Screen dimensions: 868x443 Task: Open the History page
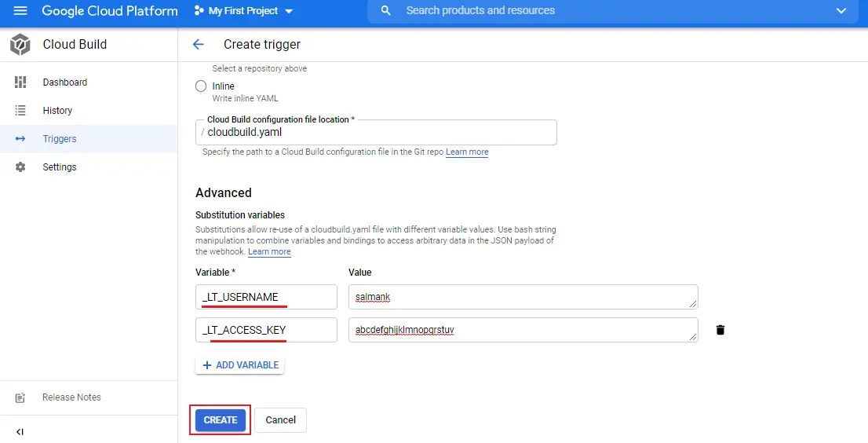(x=89, y=110)
